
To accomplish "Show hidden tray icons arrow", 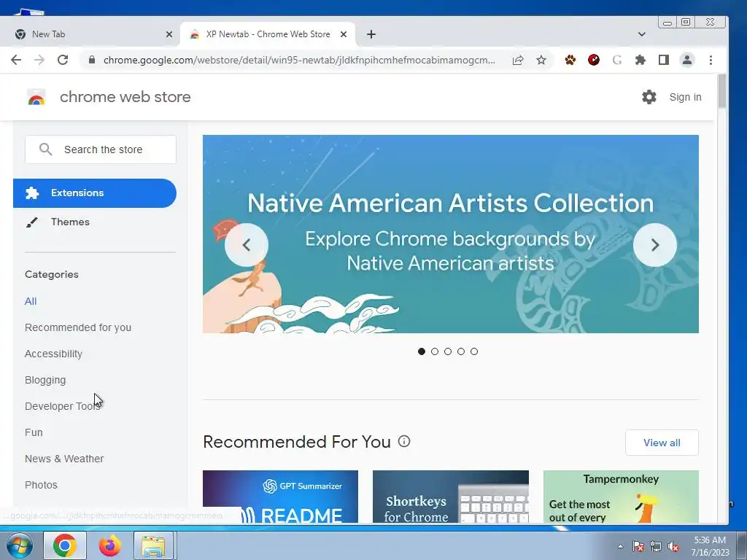I will pos(620,547).
